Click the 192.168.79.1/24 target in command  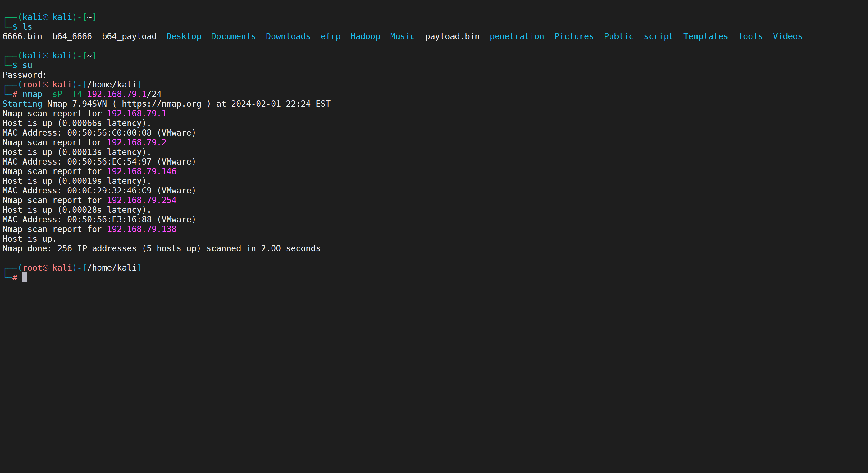[124, 95]
